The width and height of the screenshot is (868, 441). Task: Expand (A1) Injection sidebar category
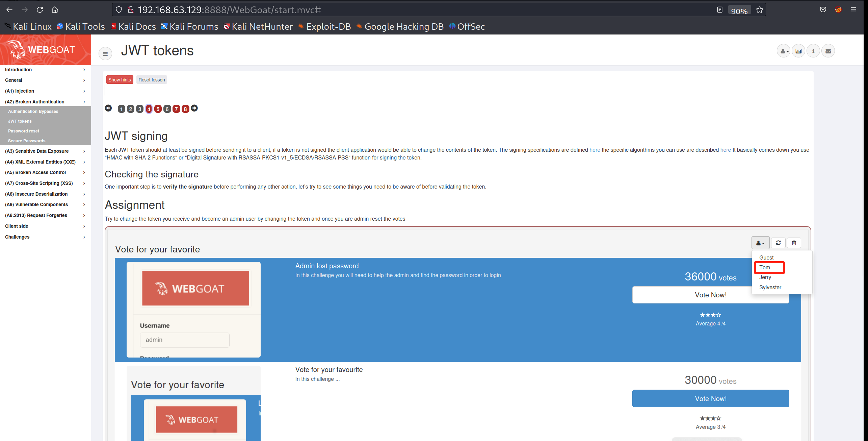point(45,91)
